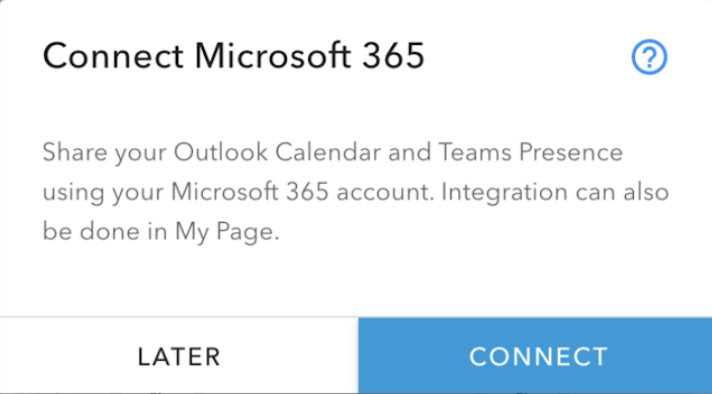Click the Teams Presence text

coord(530,152)
